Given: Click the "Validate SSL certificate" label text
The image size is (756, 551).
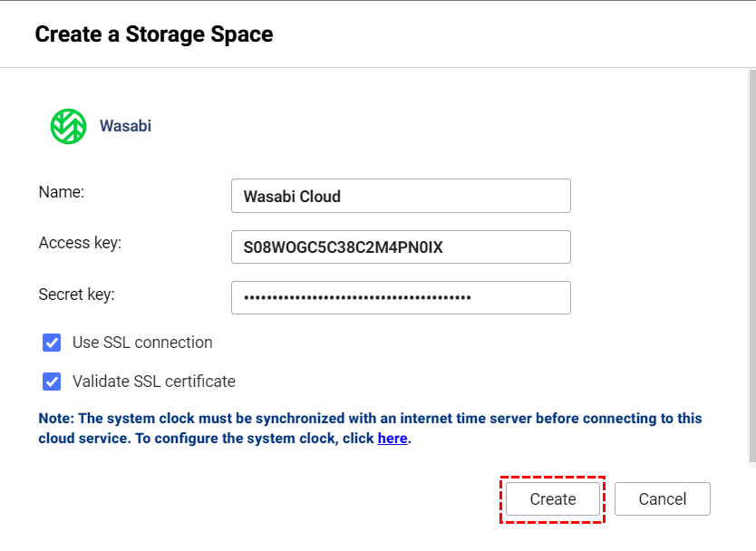Looking at the screenshot, I should click(154, 382).
